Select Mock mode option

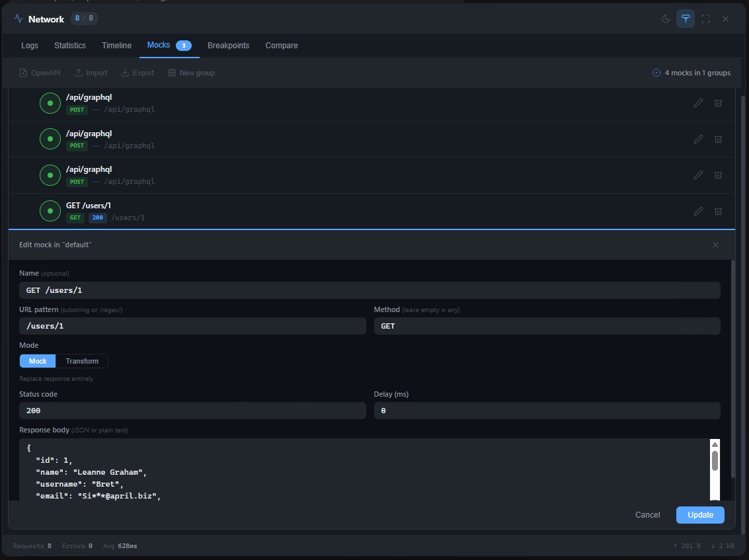pos(38,361)
